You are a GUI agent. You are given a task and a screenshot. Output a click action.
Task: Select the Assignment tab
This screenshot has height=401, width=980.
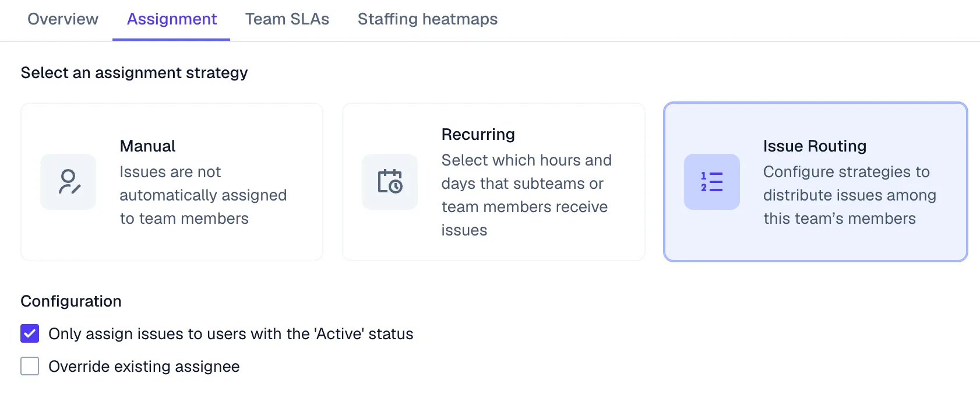[x=172, y=19]
